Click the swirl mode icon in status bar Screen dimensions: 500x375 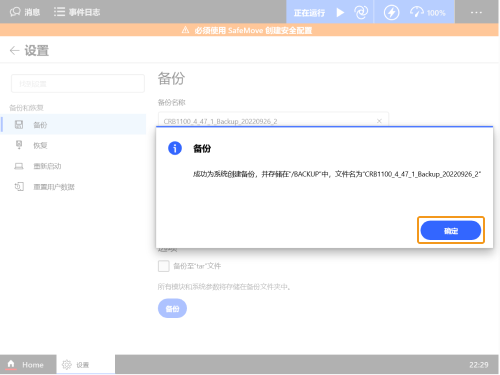tap(361, 13)
